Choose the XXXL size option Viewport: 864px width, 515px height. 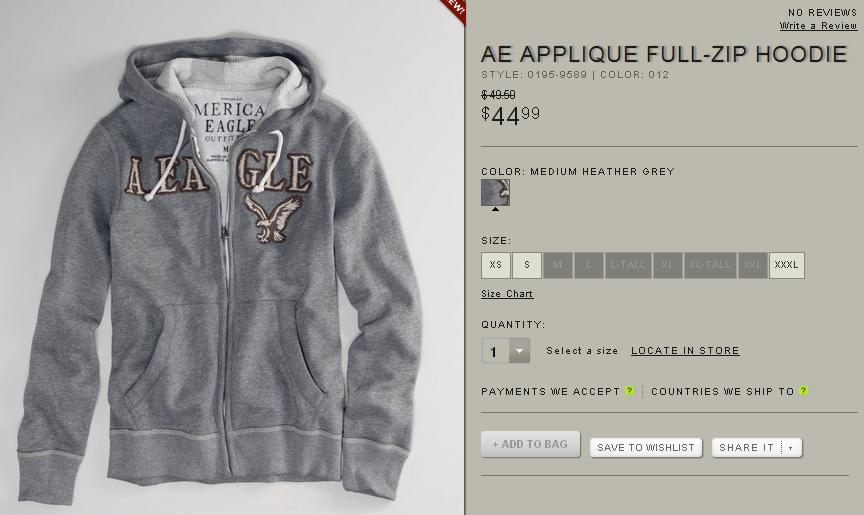point(787,265)
